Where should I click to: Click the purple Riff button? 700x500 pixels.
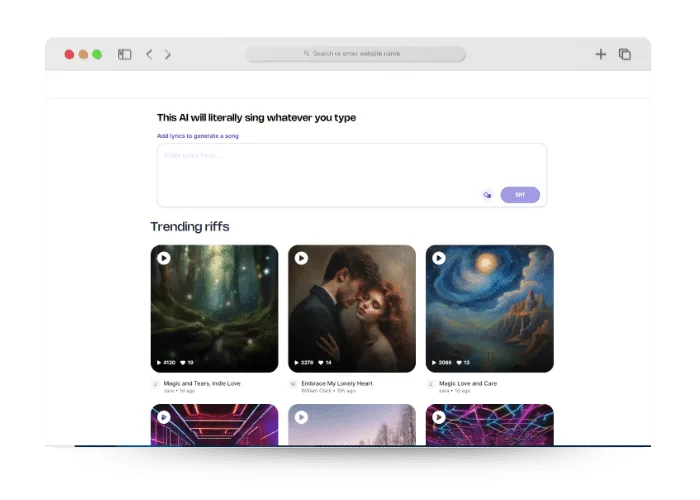coord(520,195)
